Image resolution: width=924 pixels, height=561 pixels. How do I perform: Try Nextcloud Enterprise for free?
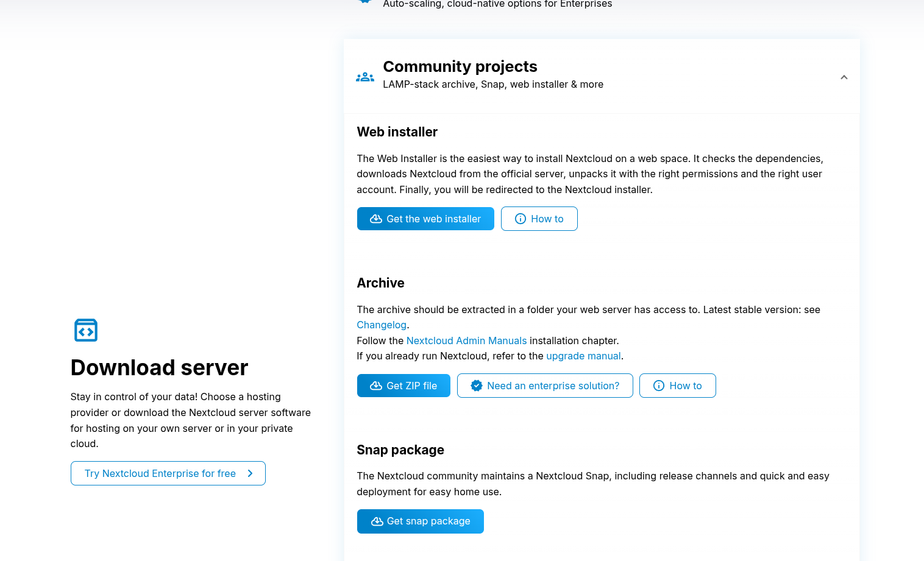pyautogui.click(x=168, y=473)
